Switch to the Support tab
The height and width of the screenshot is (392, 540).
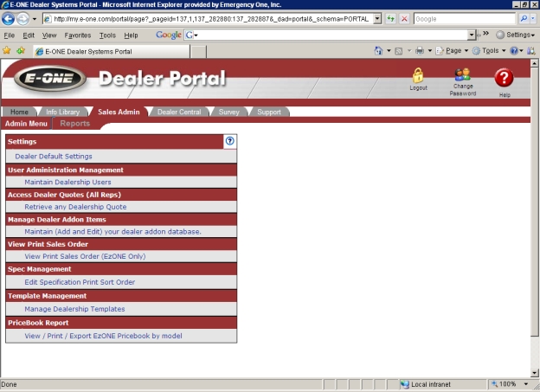point(269,112)
